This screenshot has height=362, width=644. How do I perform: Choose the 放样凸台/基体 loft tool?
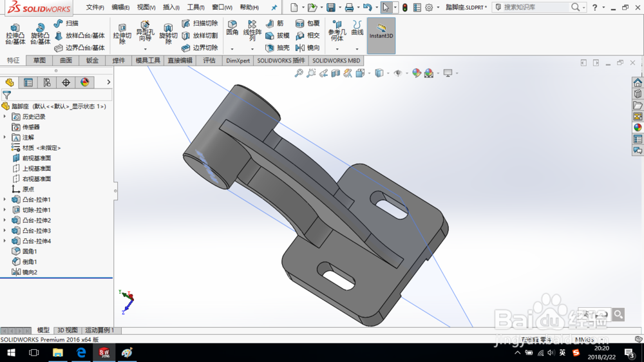(x=80, y=35)
